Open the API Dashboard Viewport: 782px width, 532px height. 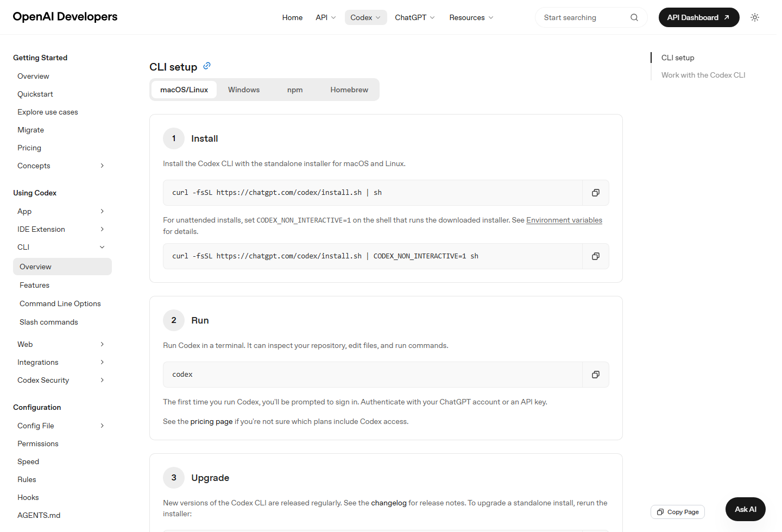(699, 17)
